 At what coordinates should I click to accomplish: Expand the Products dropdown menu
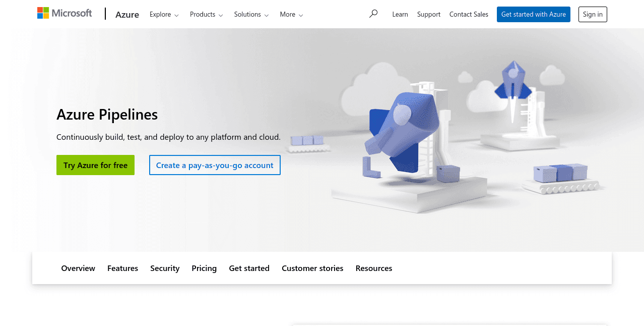(x=207, y=15)
